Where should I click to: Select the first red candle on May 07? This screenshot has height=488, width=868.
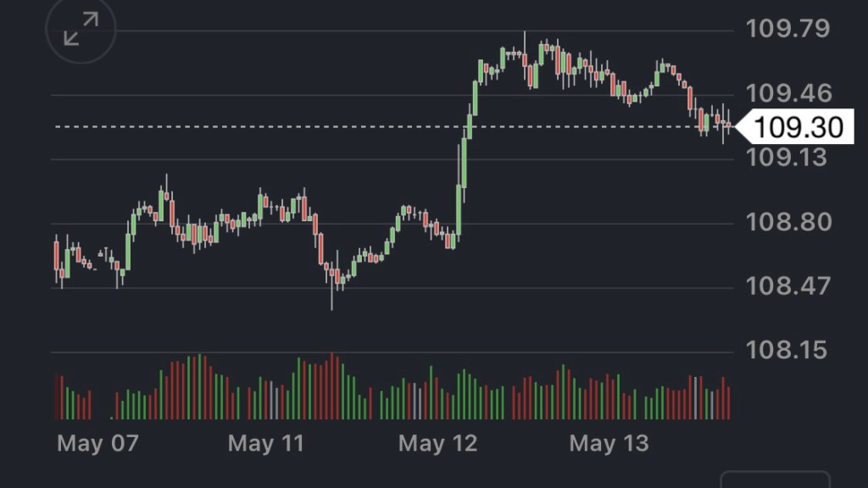(57, 256)
